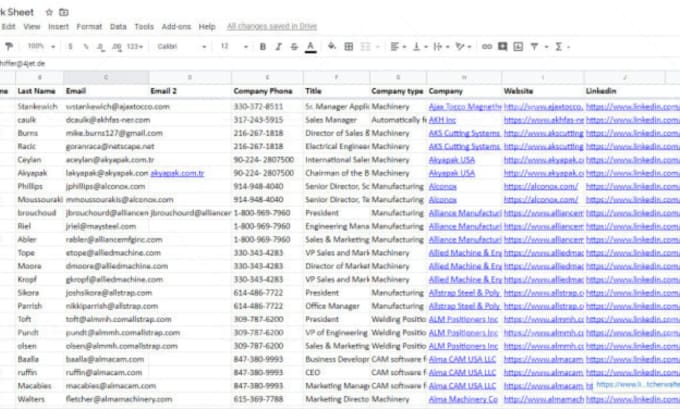Open the Edit menu
680x409 pixels.
(x=8, y=27)
